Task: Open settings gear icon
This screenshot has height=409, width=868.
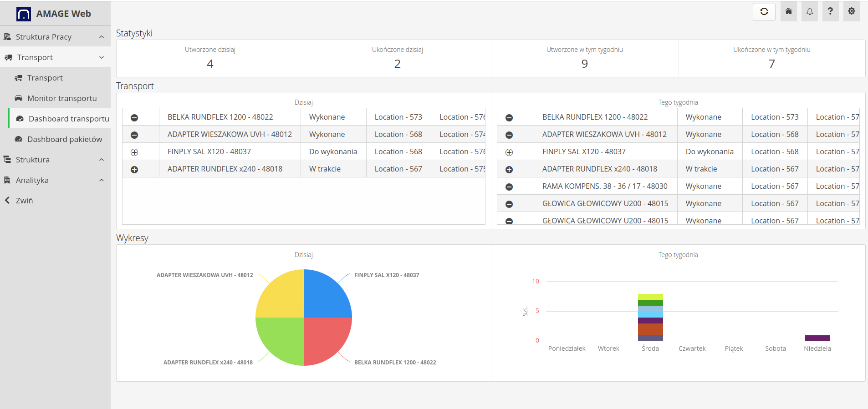Action: coord(851,12)
